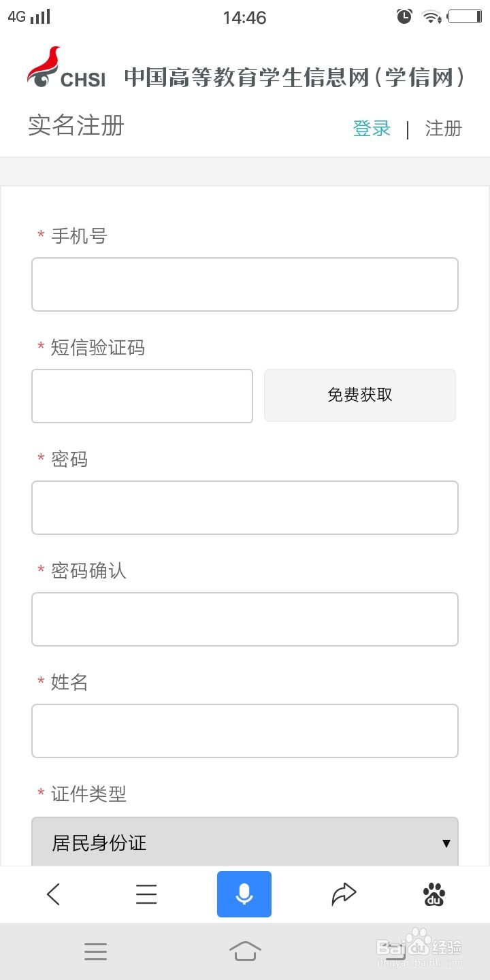Screen dimensions: 490x980
Task: Focus the 短信验证码 SMS code field
Action: [x=142, y=395]
